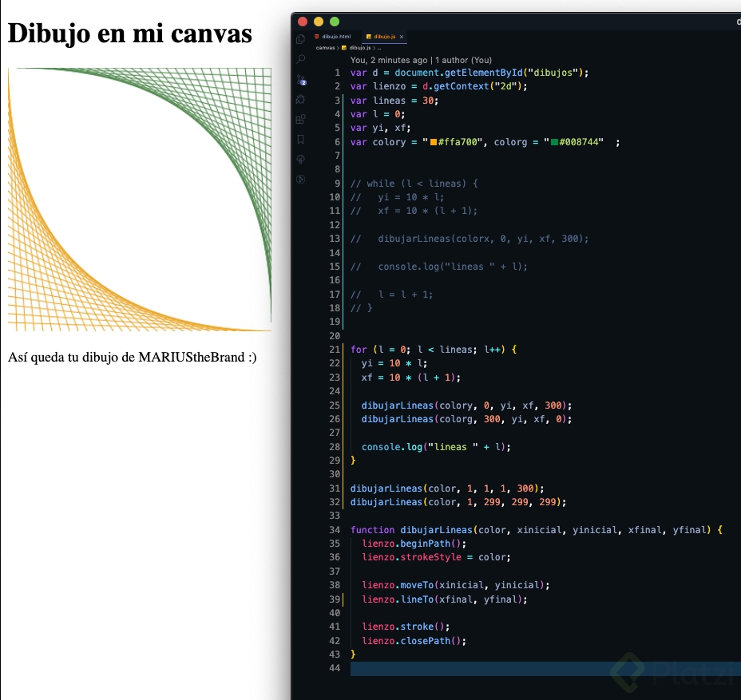Open Source Control view with badge 2
741x700 pixels.
[301, 79]
